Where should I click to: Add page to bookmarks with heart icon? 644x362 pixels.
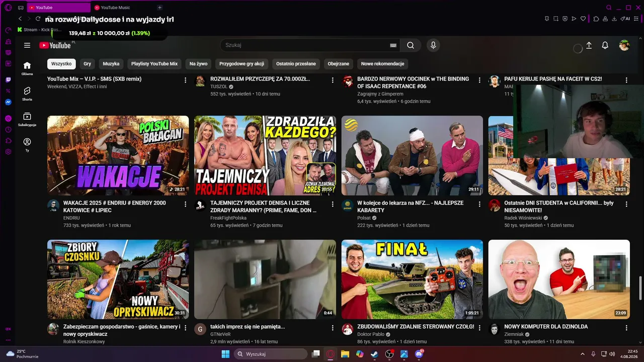583,19
